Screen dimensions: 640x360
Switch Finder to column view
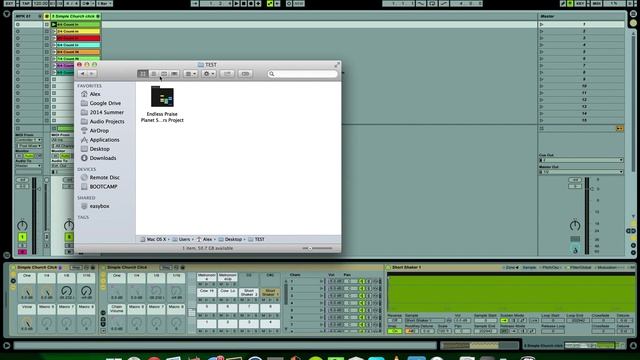164,74
